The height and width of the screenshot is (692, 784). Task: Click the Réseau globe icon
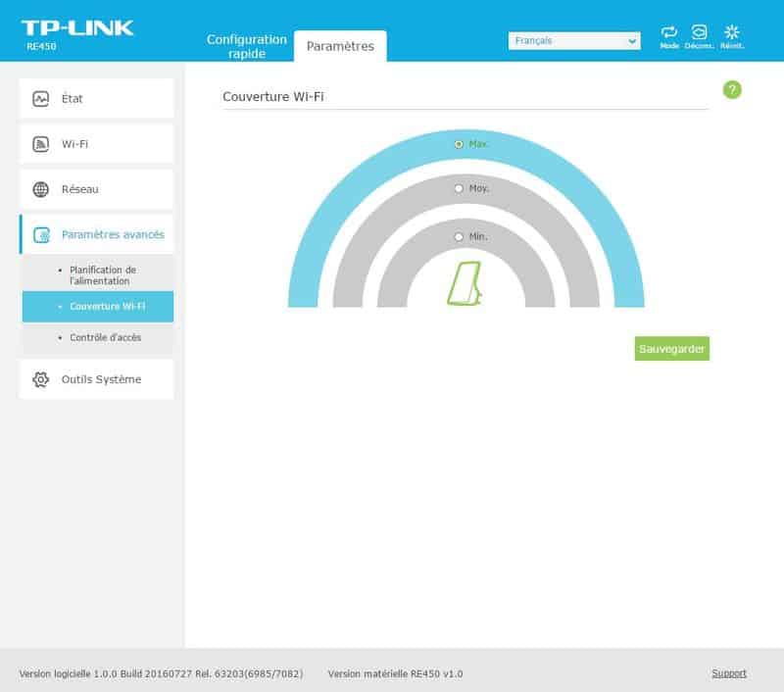coord(41,189)
